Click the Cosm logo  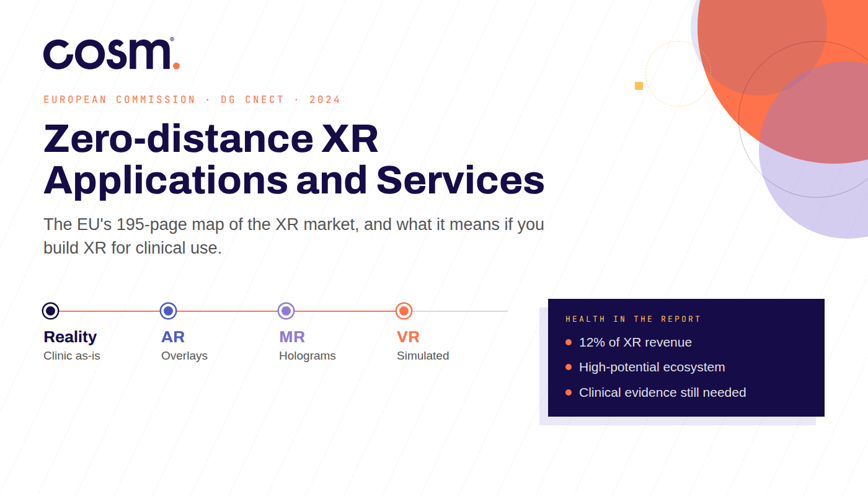112,53
